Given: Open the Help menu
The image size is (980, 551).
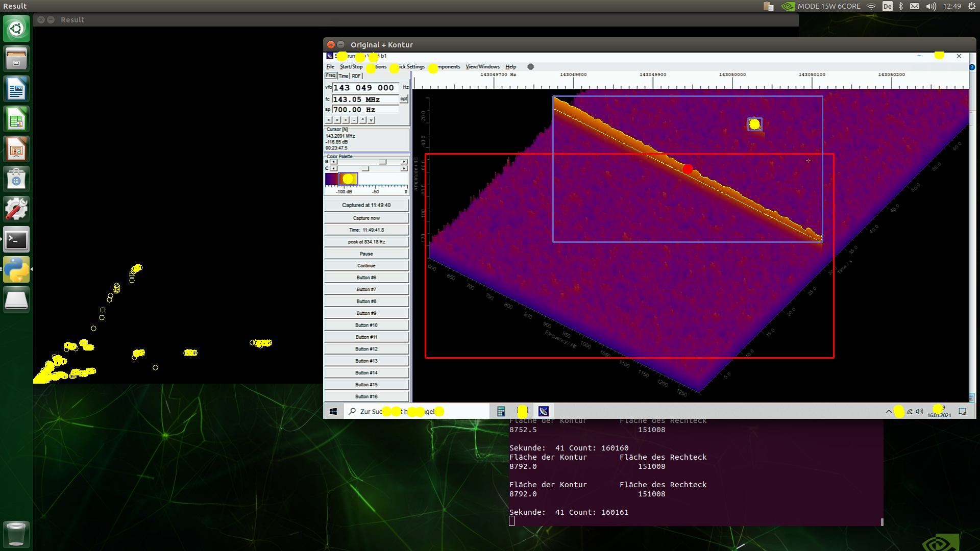Looking at the screenshot, I should (x=510, y=67).
